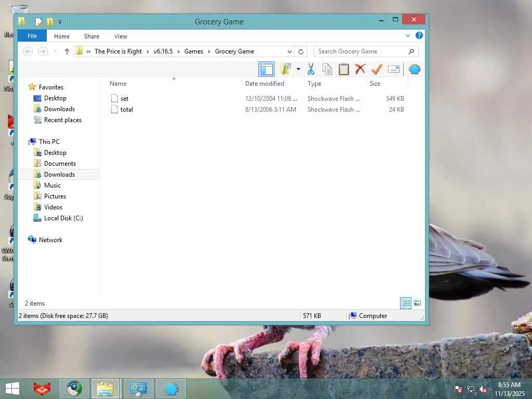Click the red X Delete icon

point(360,69)
